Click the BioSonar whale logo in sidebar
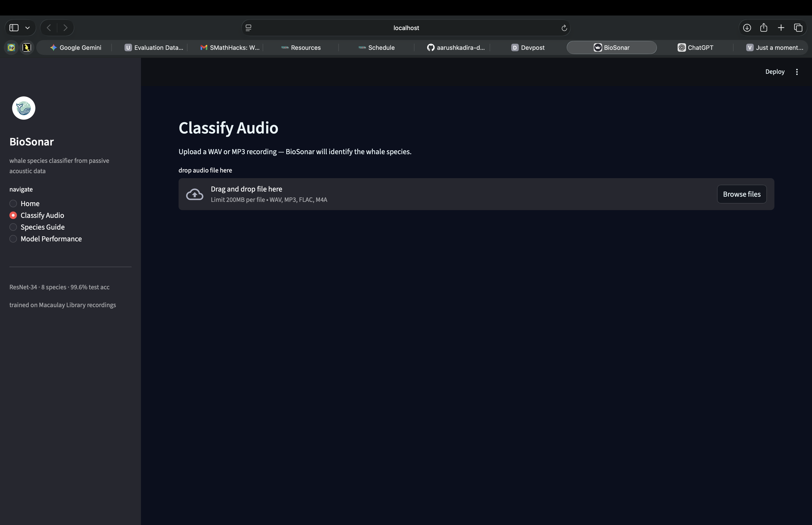This screenshot has width=812, height=525. (x=23, y=108)
